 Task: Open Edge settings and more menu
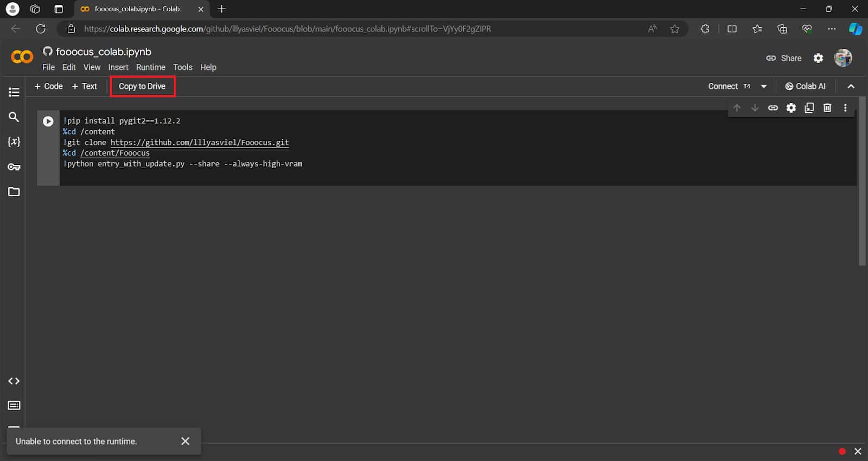pos(832,29)
